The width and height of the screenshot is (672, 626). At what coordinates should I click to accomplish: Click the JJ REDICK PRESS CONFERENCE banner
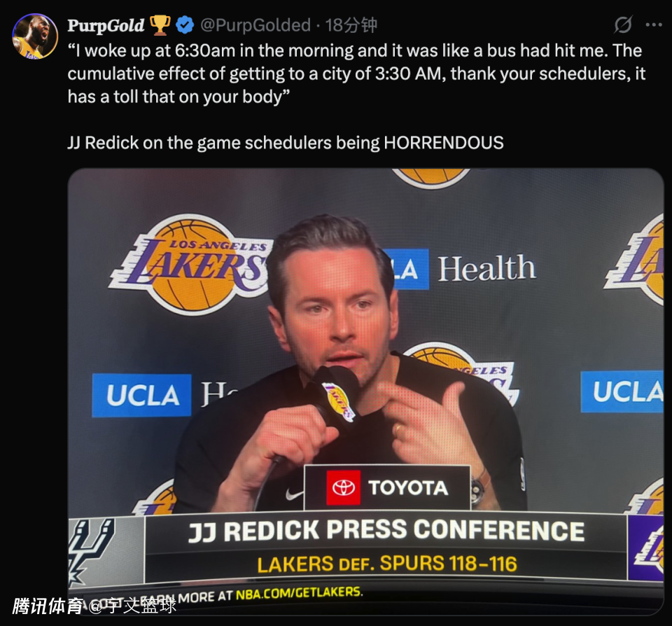point(386,531)
